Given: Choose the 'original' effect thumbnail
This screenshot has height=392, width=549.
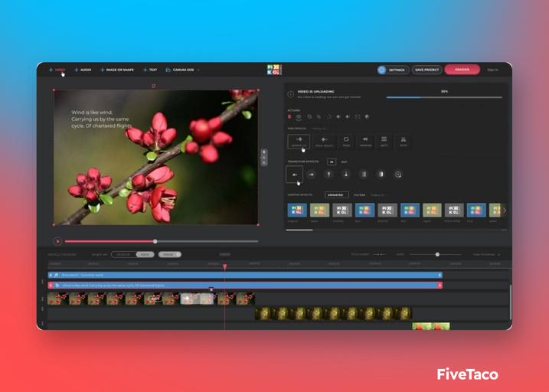Looking at the screenshot, I should click(297, 210).
